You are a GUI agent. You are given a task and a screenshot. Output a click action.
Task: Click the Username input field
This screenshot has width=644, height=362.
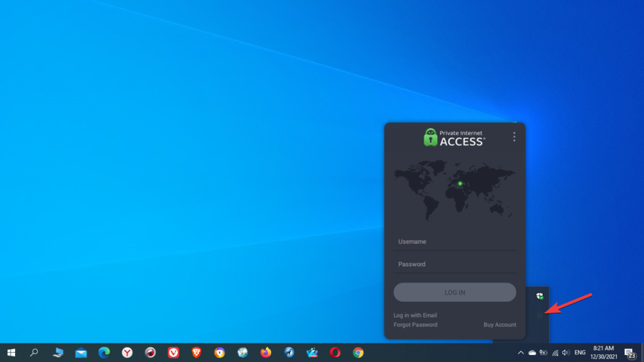coord(454,242)
